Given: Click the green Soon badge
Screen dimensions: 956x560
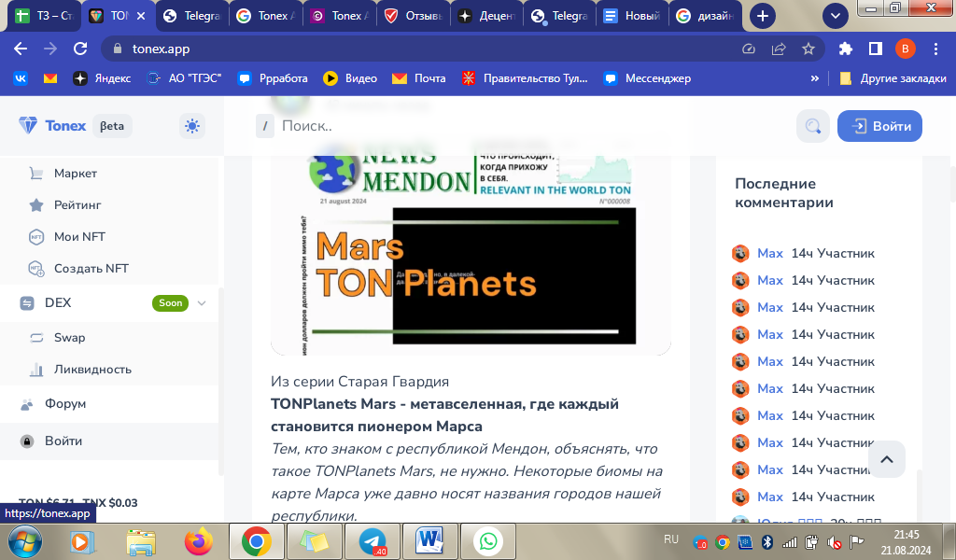Looking at the screenshot, I should (170, 302).
